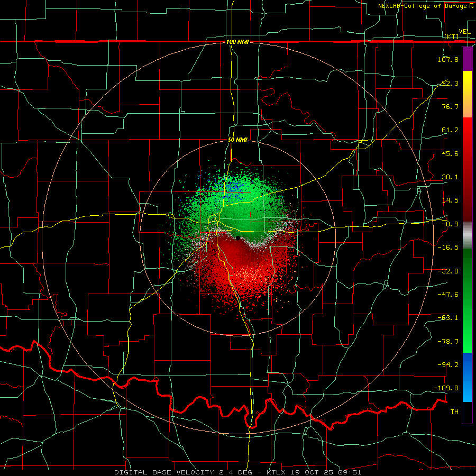Click the -32.0 value on the velocity scale
This screenshot has height=476, width=476.
448,271
